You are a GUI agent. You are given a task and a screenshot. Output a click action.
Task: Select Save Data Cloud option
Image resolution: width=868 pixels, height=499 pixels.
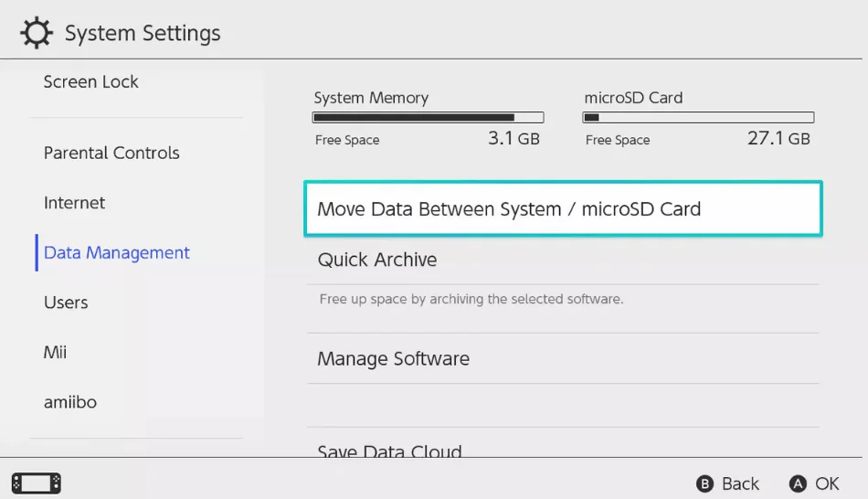pos(390,451)
